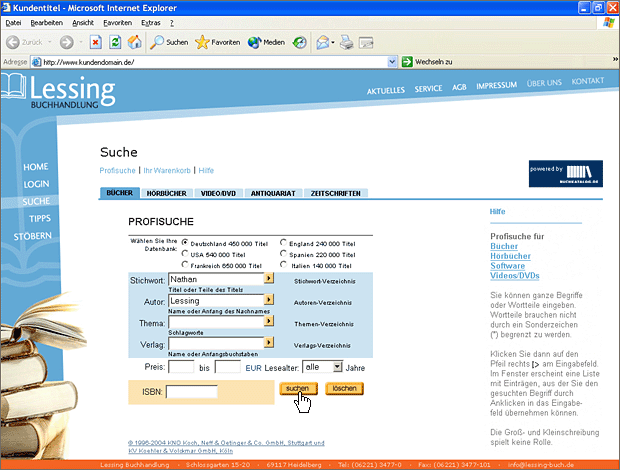This screenshot has height=470, width=620.
Task: Open the Profisuche link under Suche
Action: tap(117, 170)
